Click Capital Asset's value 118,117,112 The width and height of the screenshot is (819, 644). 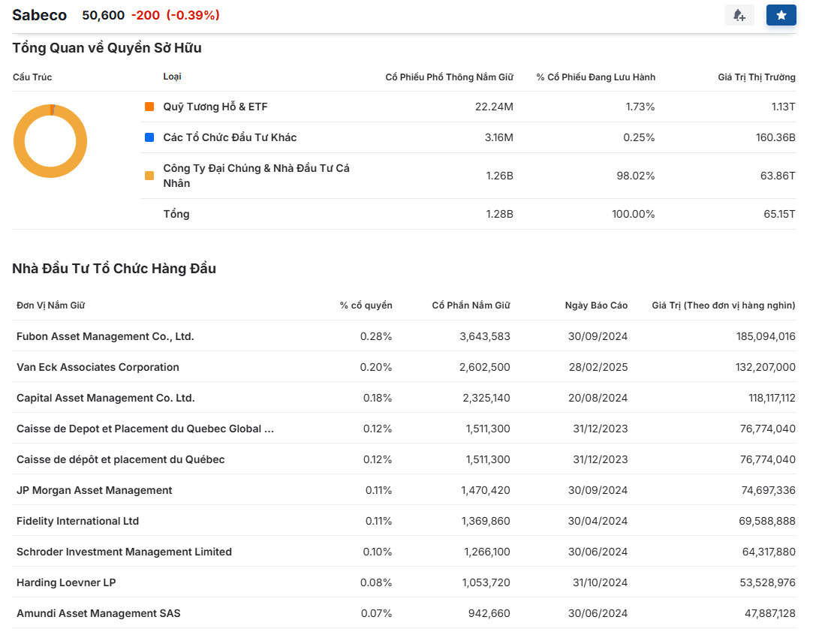point(772,398)
